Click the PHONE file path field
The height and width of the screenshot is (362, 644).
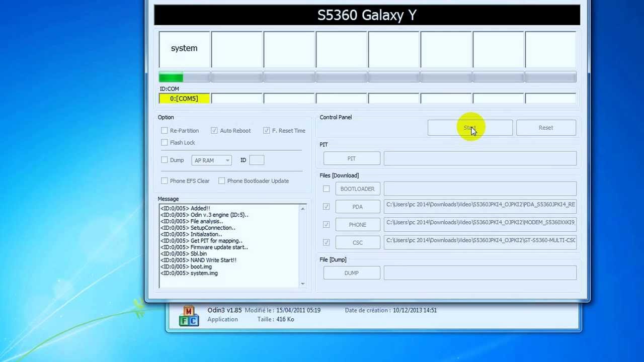[x=480, y=225]
